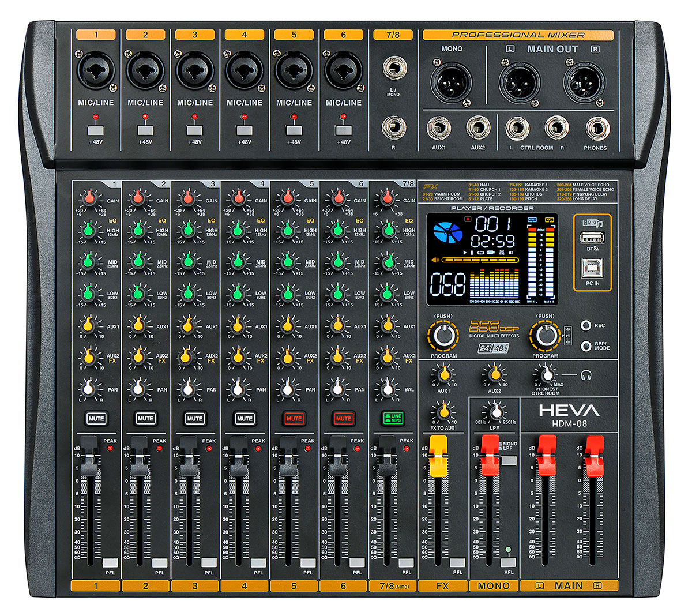The width and height of the screenshot is (692, 616).
Task: Click the AUX1 output jack
Action: [x=439, y=129]
